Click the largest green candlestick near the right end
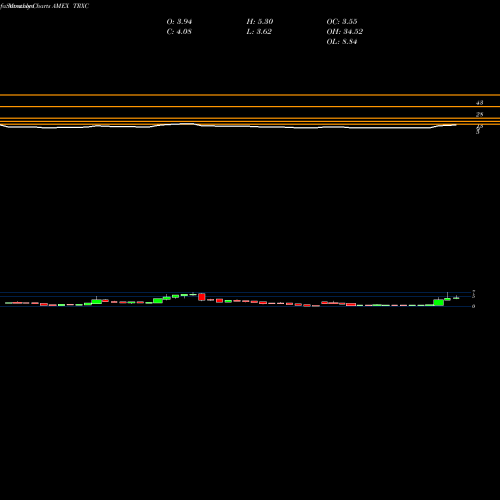 [x=439, y=302]
